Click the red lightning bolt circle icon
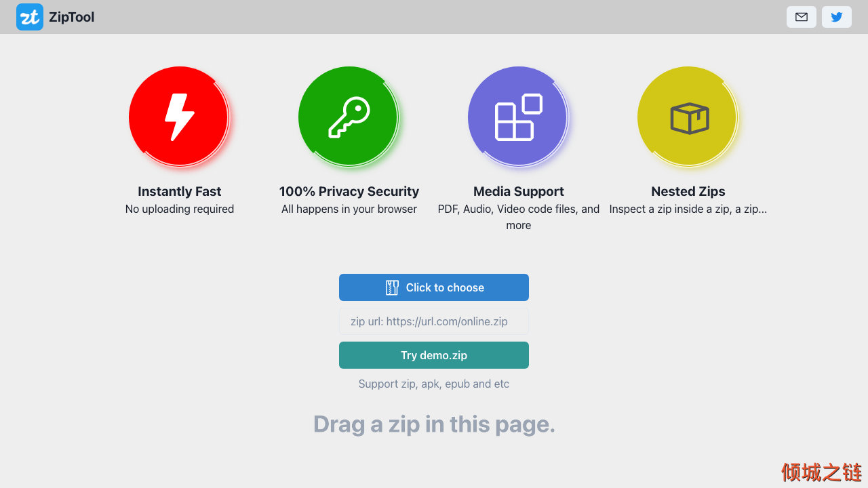The height and width of the screenshot is (488, 868). click(x=179, y=117)
